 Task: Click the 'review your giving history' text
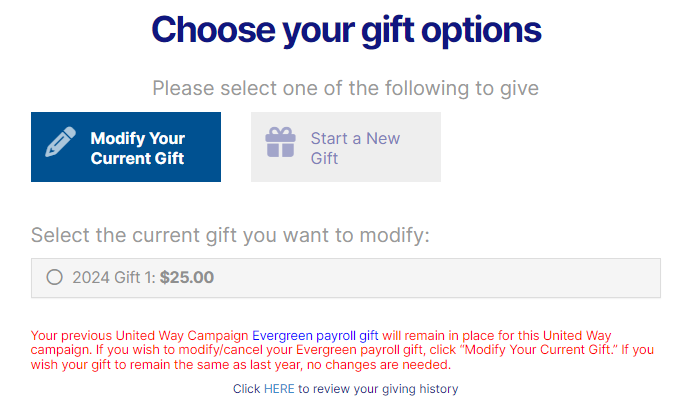point(378,388)
